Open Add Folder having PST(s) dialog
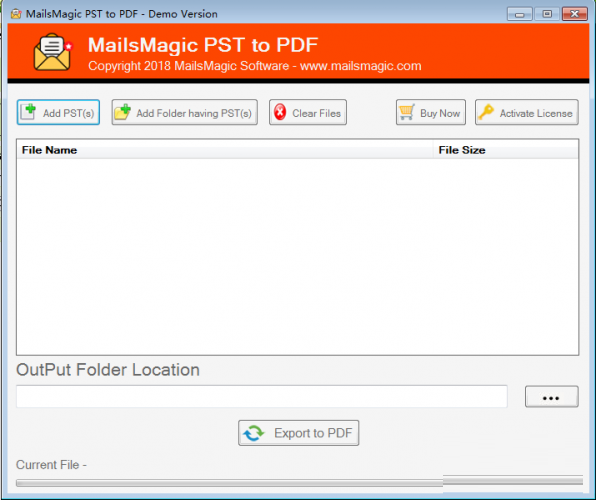The image size is (596, 500). coord(185,112)
